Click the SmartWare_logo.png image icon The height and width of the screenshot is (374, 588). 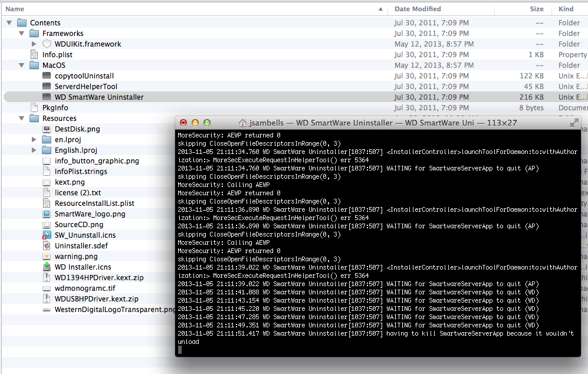(x=47, y=214)
